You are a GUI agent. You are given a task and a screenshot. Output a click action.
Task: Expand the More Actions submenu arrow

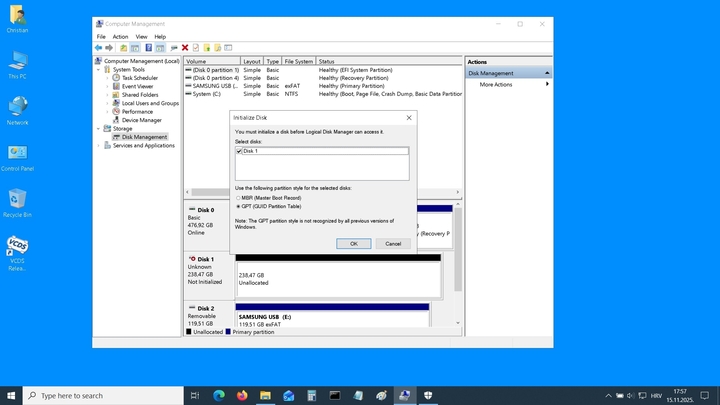[547, 84]
